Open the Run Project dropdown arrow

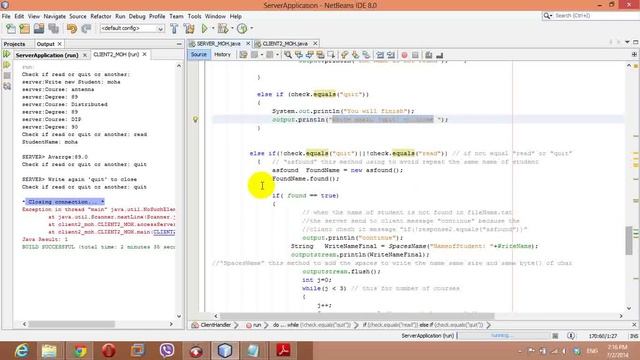click(x=213, y=29)
